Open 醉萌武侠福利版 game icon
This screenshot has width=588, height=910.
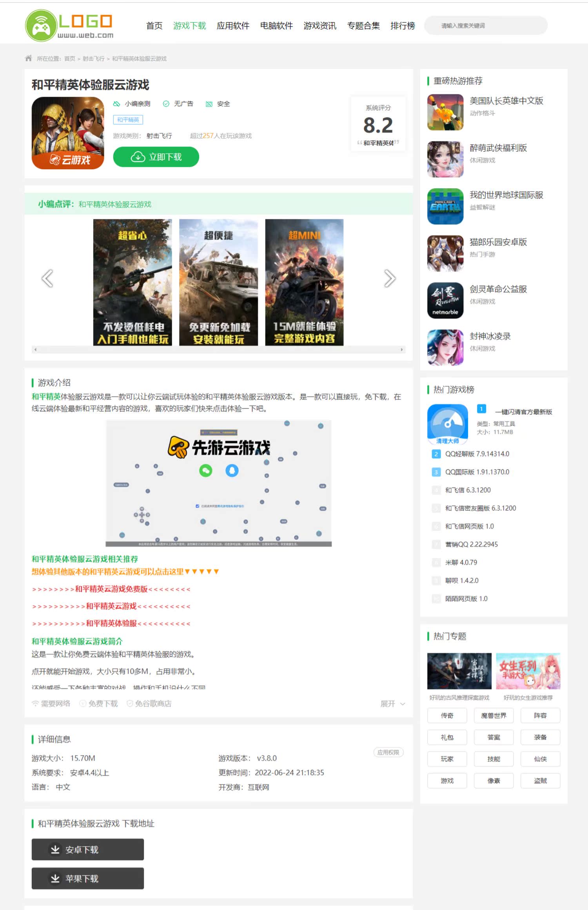pos(445,159)
